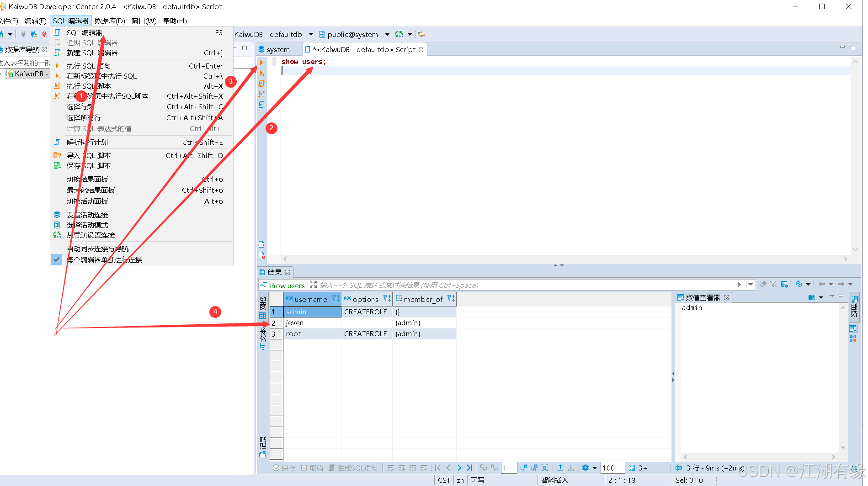Select 执行 SQL 脚本 menu entry
The width and height of the screenshot is (868, 486).
click(142, 86)
